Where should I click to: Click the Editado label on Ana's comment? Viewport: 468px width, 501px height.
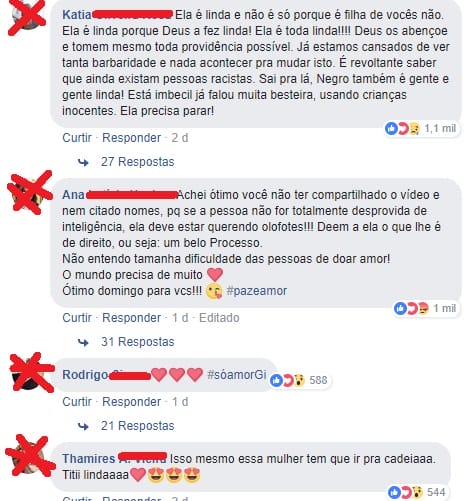click(x=219, y=318)
